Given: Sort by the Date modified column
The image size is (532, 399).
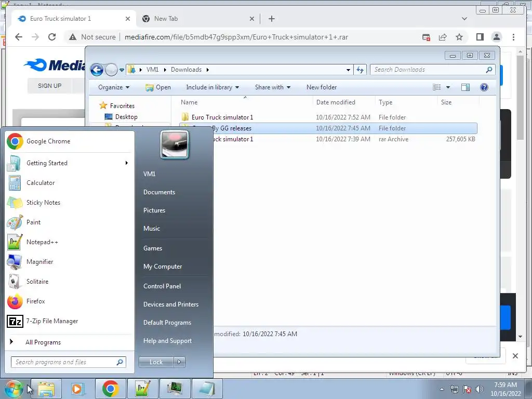Looking at the screenshot, I should click(x=344, y=102).
